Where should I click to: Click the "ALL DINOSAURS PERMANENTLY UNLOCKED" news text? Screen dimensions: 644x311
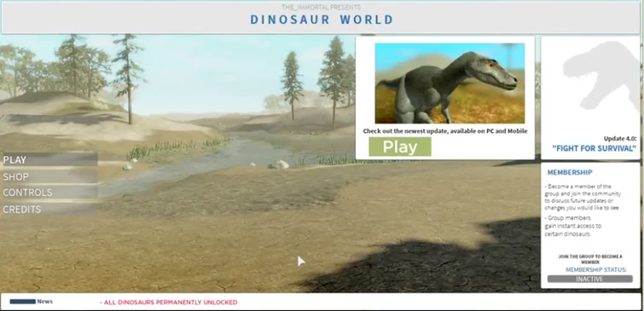click(x=168, y=302)
